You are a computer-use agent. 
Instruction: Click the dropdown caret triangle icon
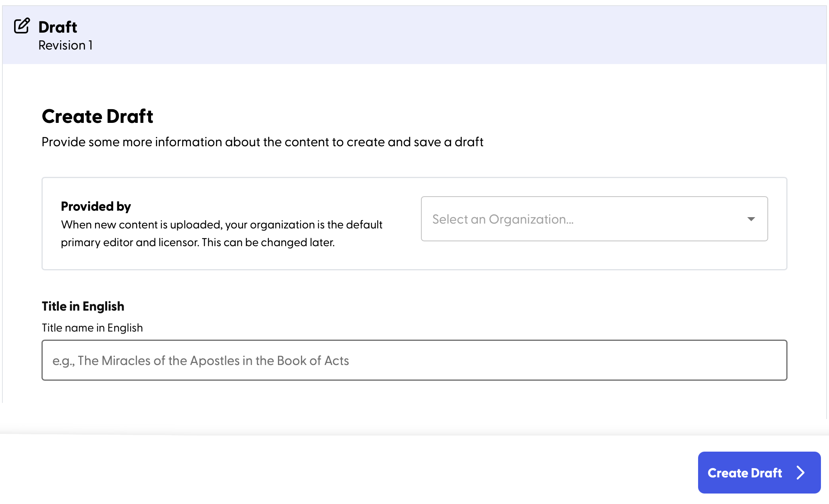[751, 219]
